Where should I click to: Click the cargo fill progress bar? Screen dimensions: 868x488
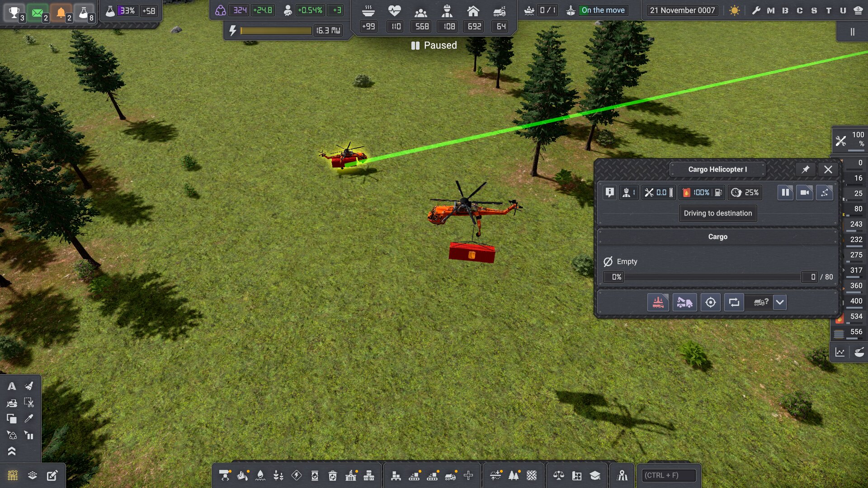(x=712, y=277)
